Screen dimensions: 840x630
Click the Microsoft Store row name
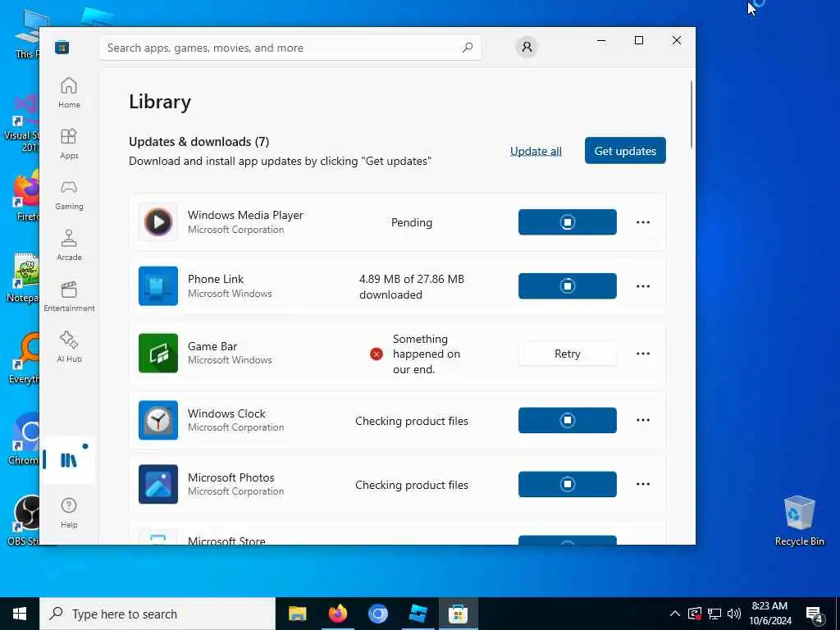tap(226, 540)
